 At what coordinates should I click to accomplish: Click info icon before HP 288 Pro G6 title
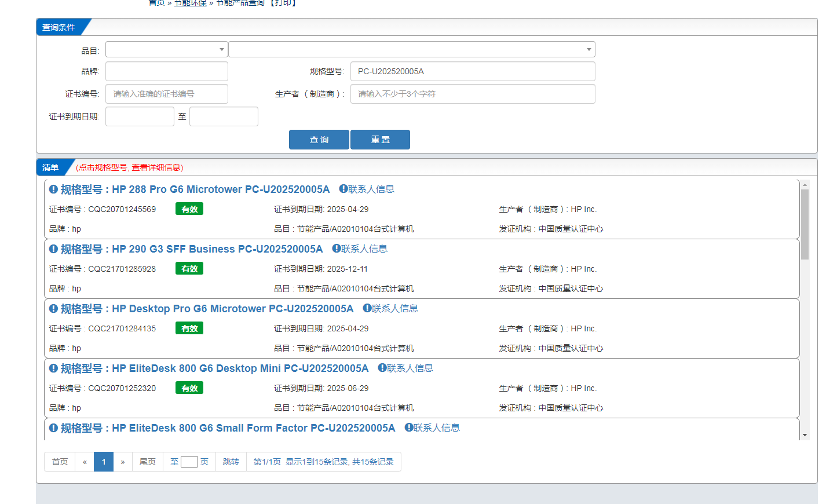tap(53, 189)
